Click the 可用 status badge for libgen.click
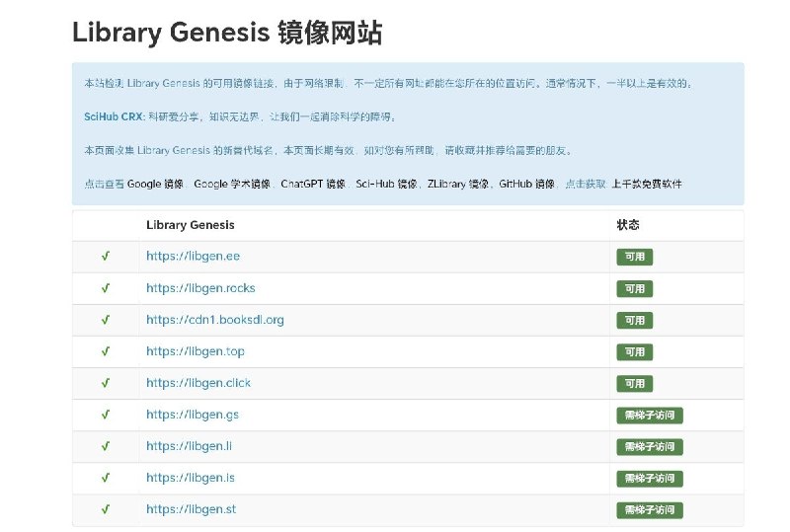The height and width of the screenshot is (532, 790). click(x=635, y=384)
